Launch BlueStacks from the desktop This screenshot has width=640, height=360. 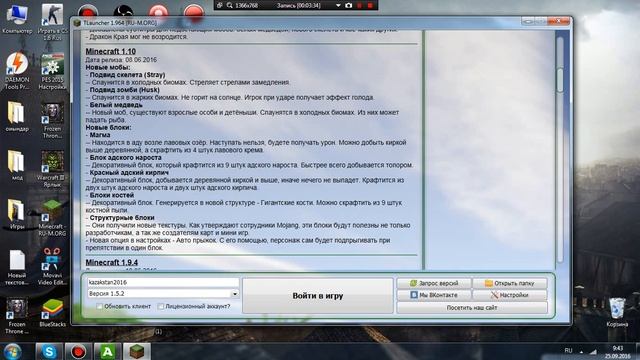[52, 313]
